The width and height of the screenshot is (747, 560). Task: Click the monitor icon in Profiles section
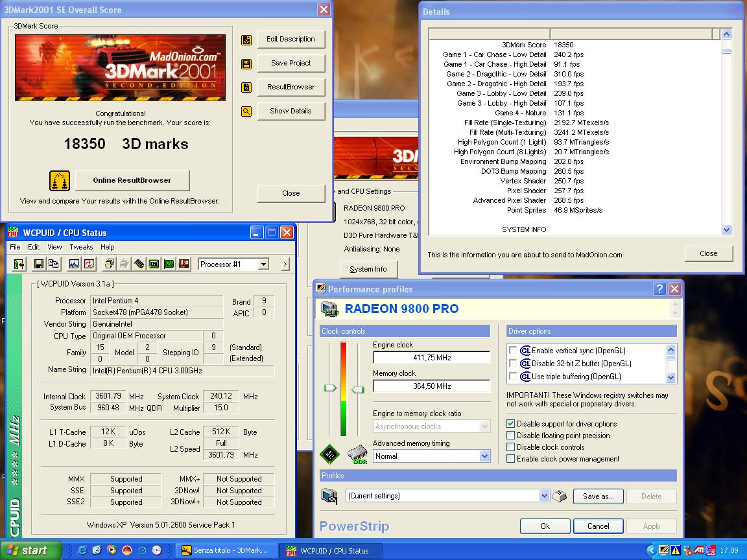pyautogui.click(x=329, y=496)
